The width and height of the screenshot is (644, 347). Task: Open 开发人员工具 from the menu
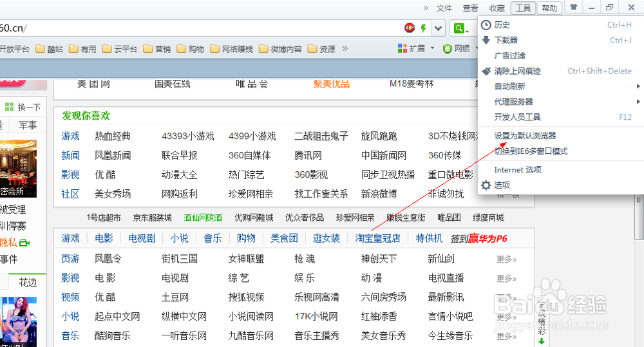coord(561,117)
